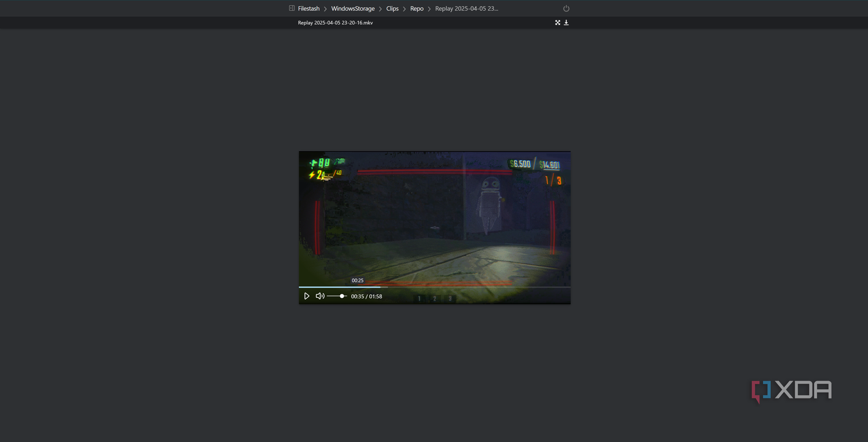Open the Repo folder breadcrumb
This screenshot has height=442, width=868.
pos(417,9)
